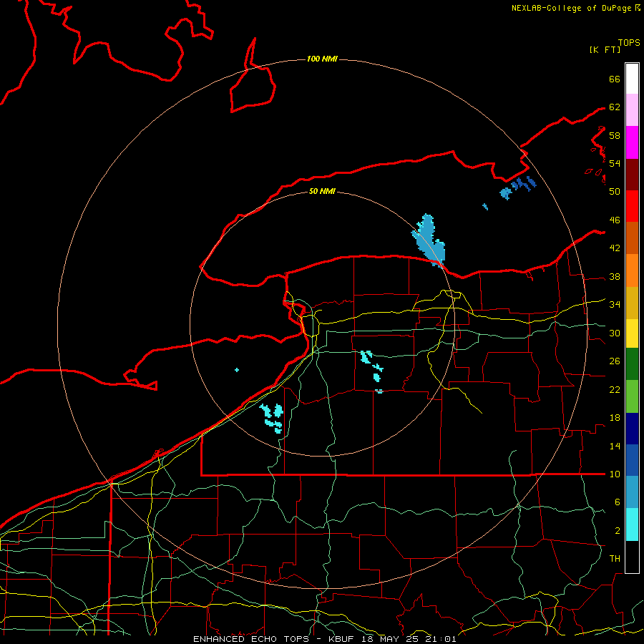
Task: Select the medium blue legend band
Action: (632, 460)
